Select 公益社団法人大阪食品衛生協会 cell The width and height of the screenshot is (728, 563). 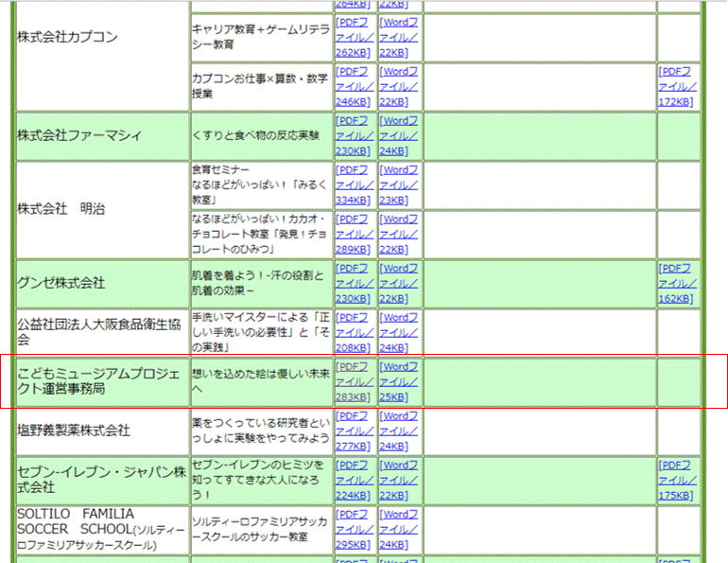pos(103,333)
